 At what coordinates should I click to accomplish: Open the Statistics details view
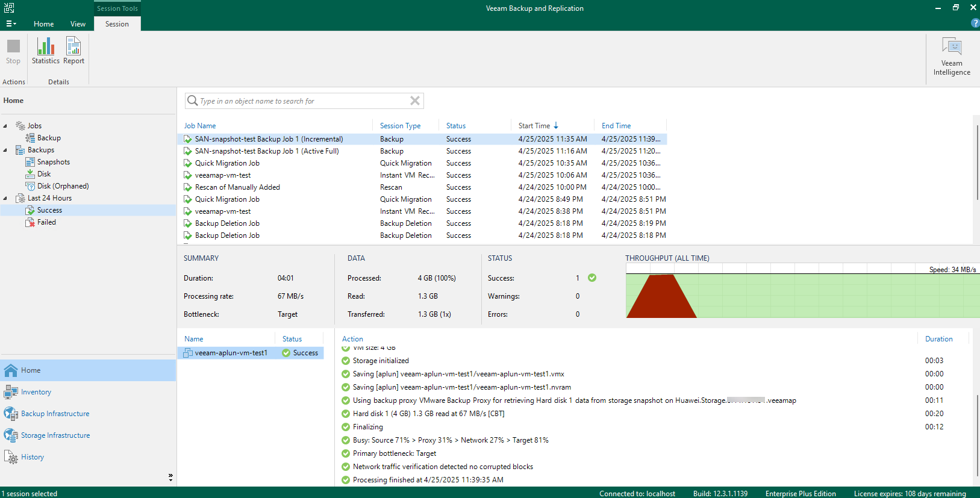(46, 51)
